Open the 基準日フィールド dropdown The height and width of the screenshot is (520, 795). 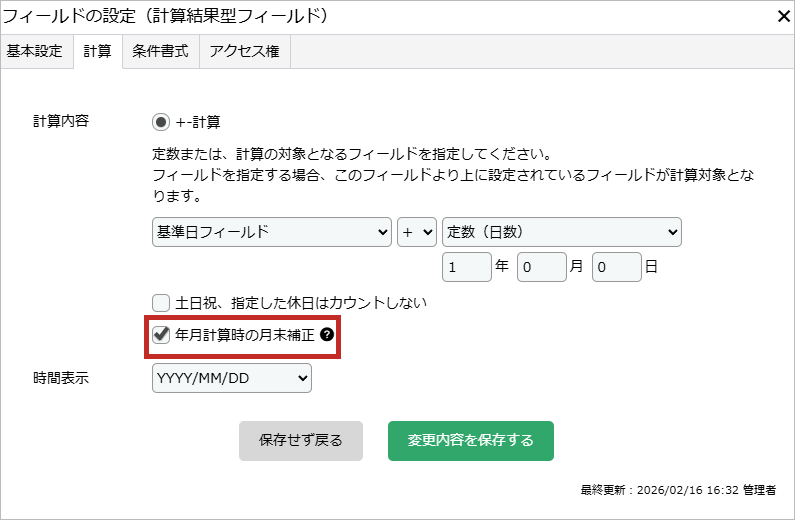tap(271, 232)
